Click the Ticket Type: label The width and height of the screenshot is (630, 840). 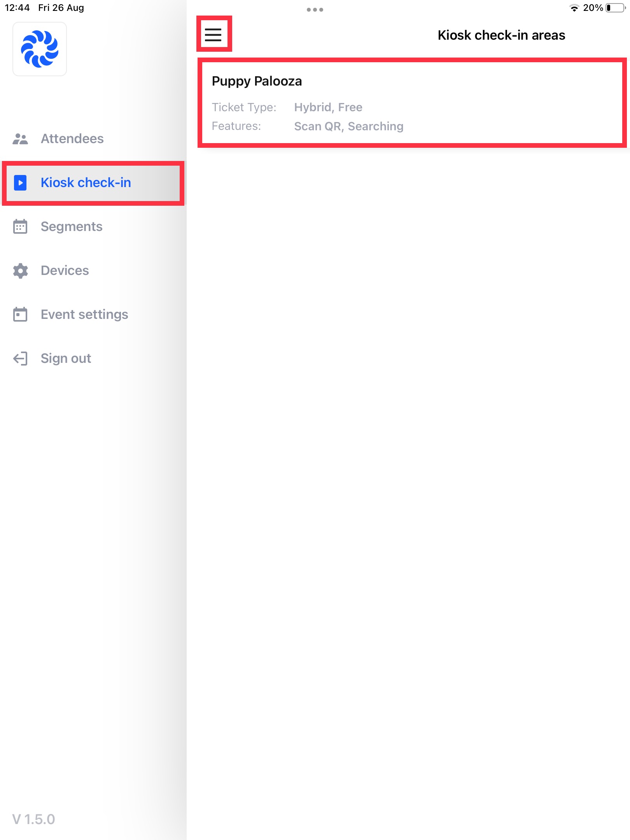[x=244, y=107]
